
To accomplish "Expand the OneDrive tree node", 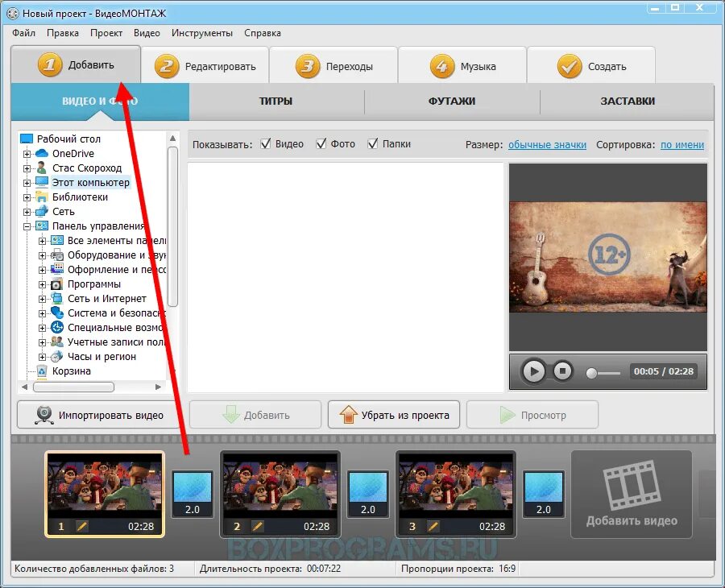I will (x=27, y=154).
